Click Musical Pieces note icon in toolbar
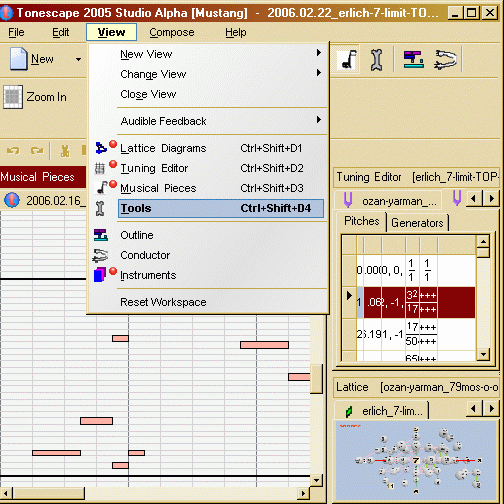This screenshot has height=504, width=504. tap(348, 60)
